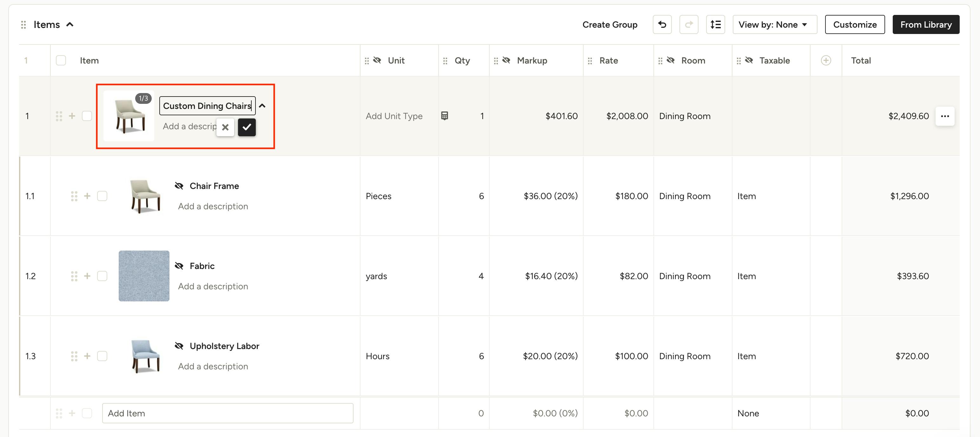Image resolution: width=980 pixels, height=437 pixels.
Task: Select all items header checkbox
Action: (61, 61)
